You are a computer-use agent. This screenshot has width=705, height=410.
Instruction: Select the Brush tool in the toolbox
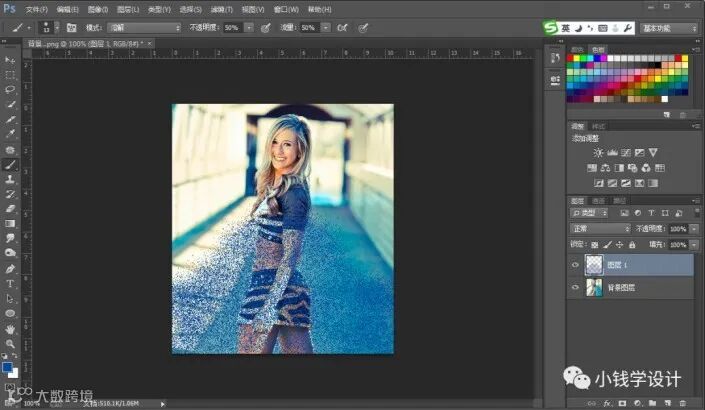click(10, 164)
